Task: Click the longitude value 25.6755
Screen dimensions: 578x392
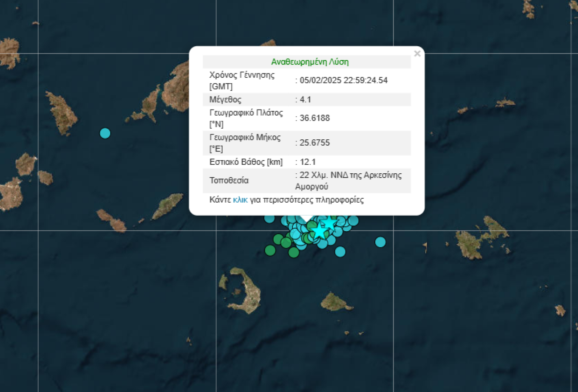Action: [314, 143]
